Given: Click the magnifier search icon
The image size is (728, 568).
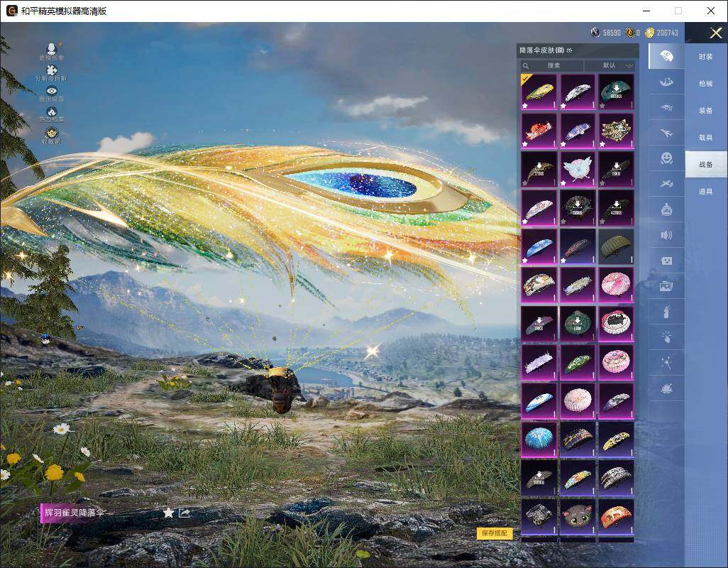Looking at the screenshot, I should 526,66.
